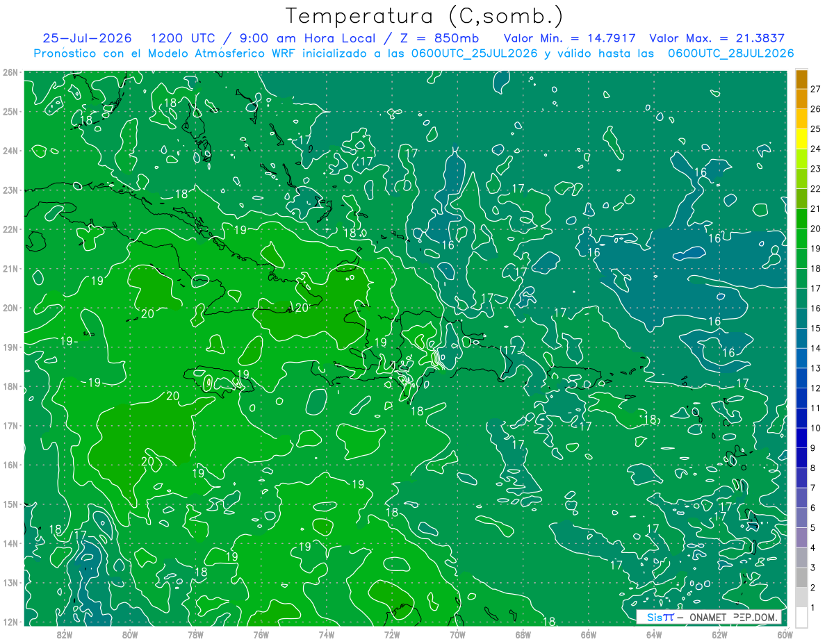Click the "68W" longitude axis label
834x644 pixels.
[x=523, y=634]
